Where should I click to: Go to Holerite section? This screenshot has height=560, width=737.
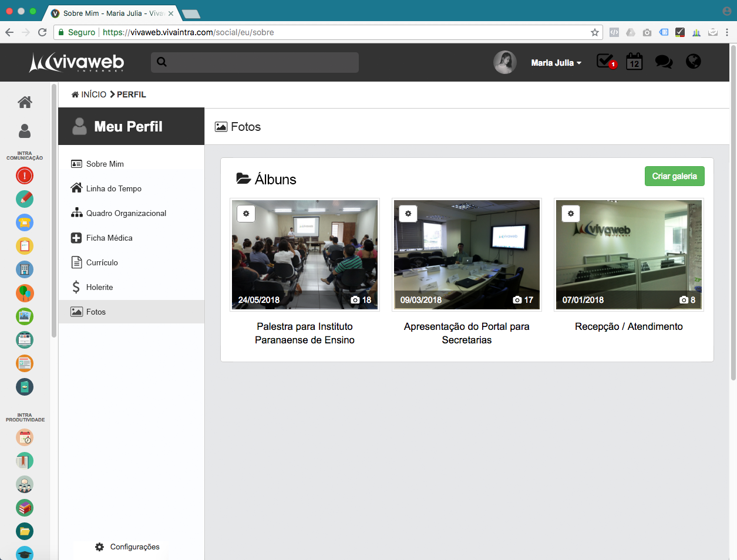point(99,287)
